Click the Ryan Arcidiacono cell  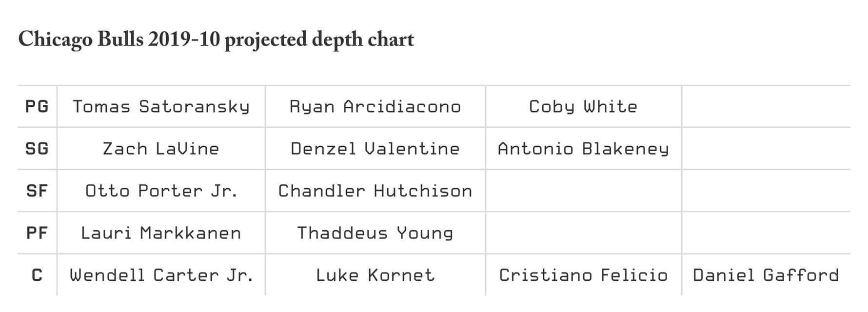[375, 106]
